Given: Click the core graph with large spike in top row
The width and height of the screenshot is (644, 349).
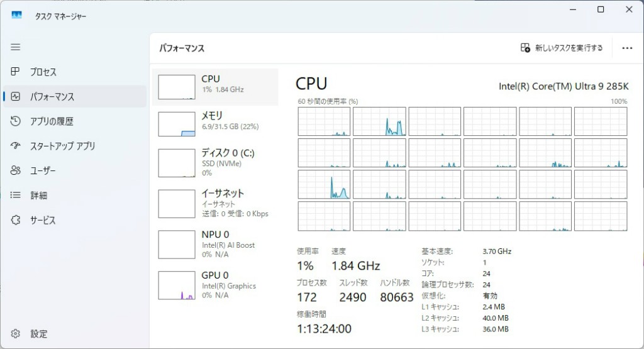Looking at the screenshot, I should (x=379, y=121).
